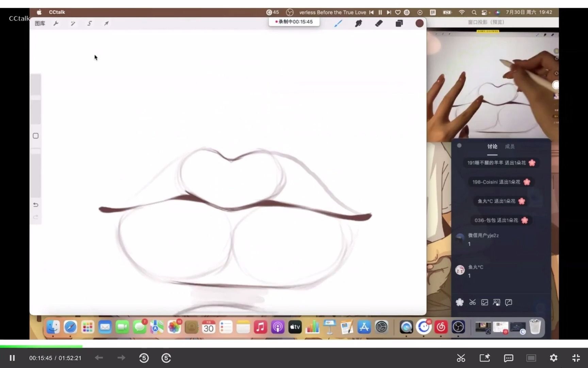Open the Procreate layers panel
Viewport: 588px width, 368px height.
click(x=399, y=23)
